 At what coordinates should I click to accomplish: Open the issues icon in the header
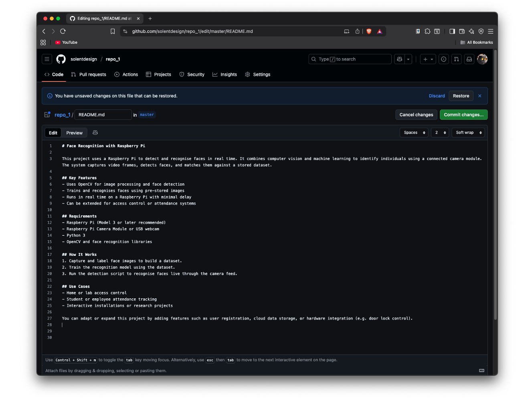pyautogui.click(x=443, y=59)
